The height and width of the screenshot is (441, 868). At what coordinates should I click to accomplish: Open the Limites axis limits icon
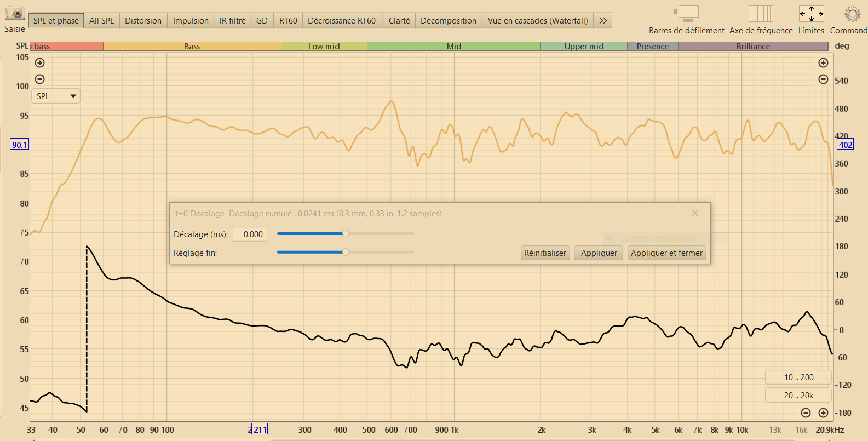point(811,13)
